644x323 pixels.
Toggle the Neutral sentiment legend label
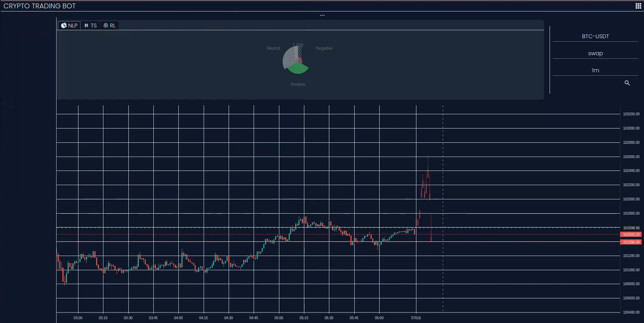pyautogui.click(x=273, y=48)
